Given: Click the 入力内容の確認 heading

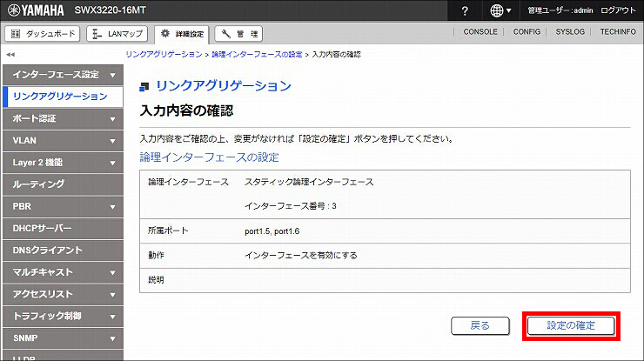Looking at the screenshot, I should [186, 110].
